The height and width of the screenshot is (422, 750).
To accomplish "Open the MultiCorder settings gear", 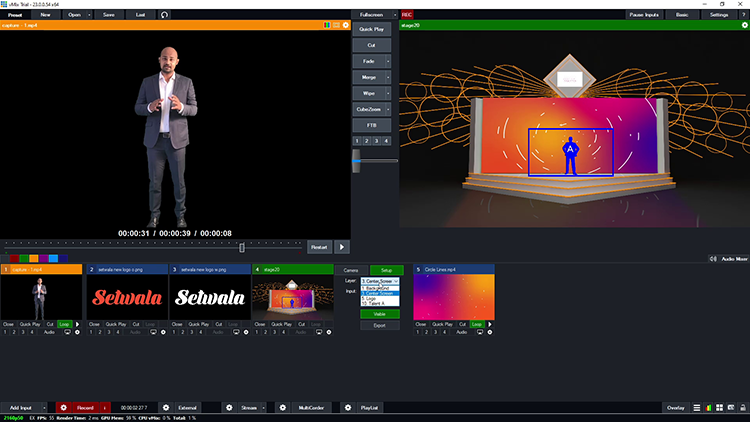I will [282, 408].
